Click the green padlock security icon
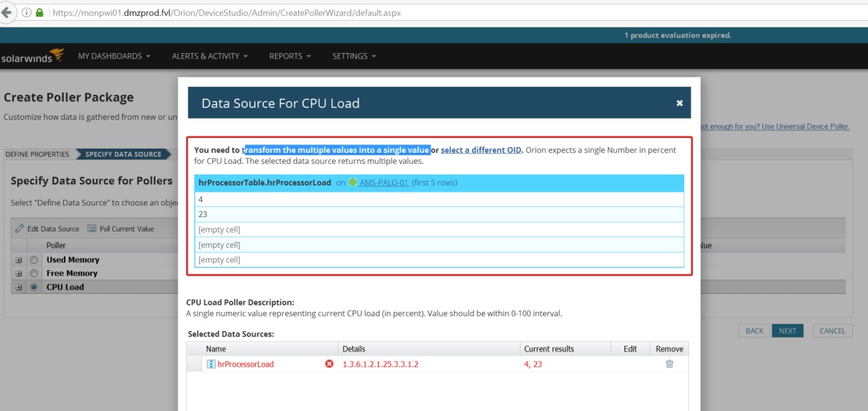The width and height of the screenshot is (868, 411). click(x=40, y=13)
